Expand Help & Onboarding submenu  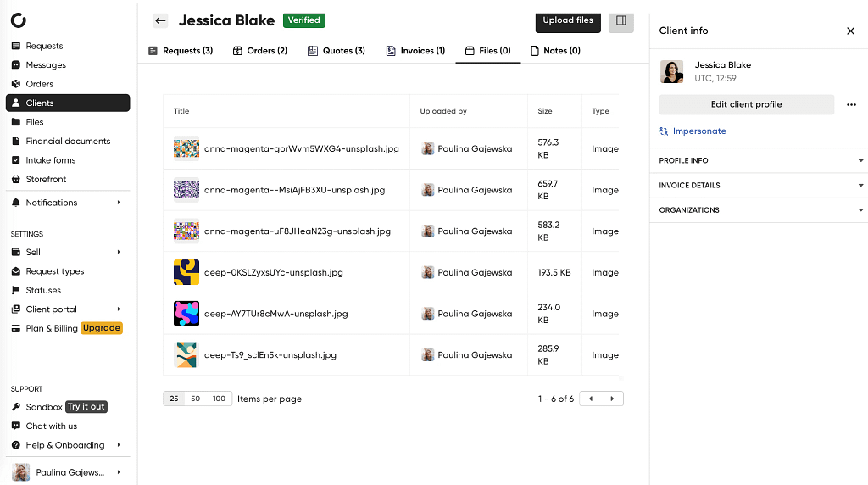[x=119, y=444]
